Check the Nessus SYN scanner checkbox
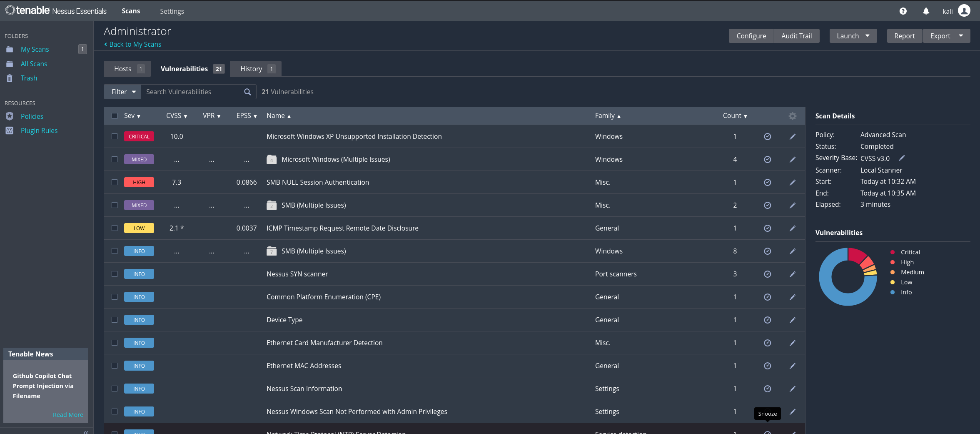The image size is (980, 434). point(115,274)
